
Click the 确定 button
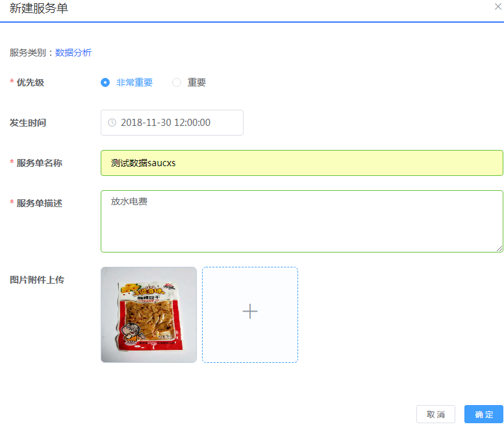(x=484, y=414)
